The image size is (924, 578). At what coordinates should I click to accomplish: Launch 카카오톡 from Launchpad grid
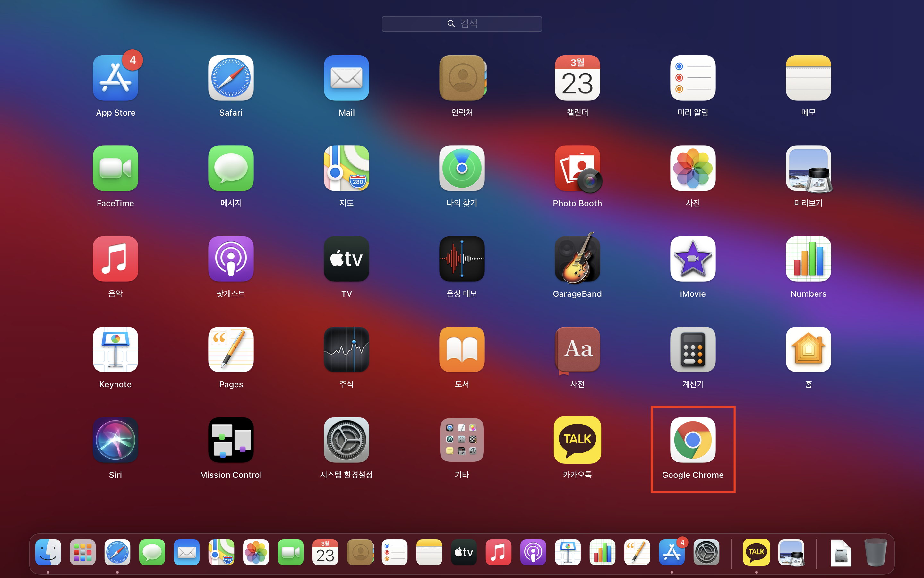577,440
